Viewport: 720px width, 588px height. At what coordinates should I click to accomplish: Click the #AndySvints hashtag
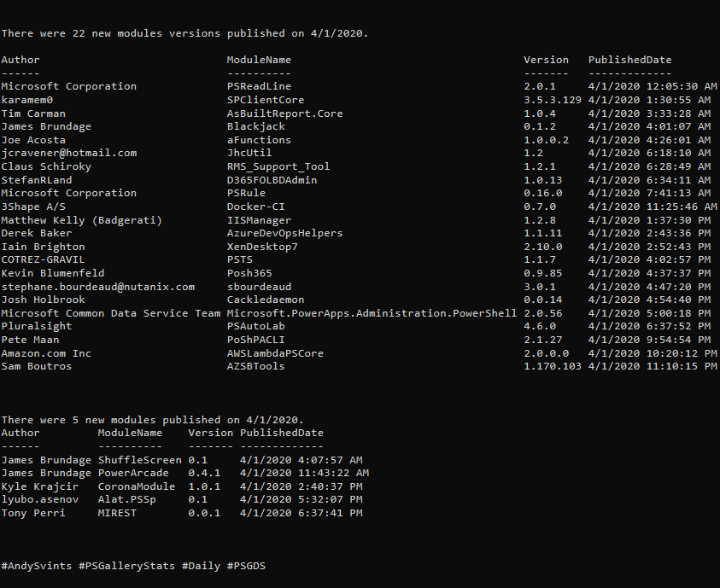(37, 566)
